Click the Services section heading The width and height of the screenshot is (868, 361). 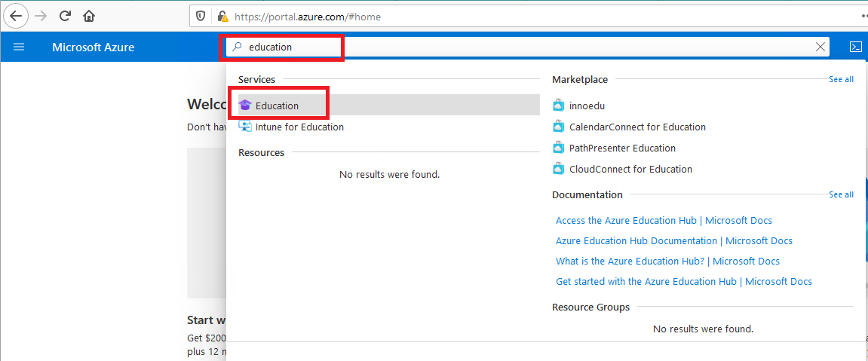256,80
